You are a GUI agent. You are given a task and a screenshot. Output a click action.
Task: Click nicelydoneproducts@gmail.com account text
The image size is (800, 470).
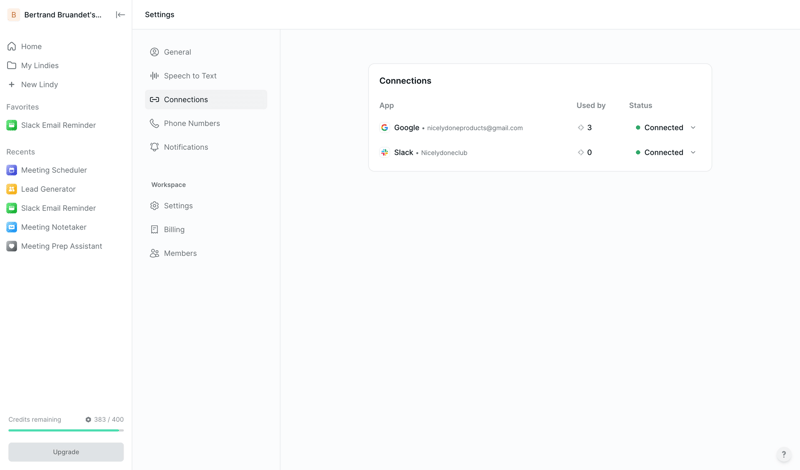click(474, 128)
